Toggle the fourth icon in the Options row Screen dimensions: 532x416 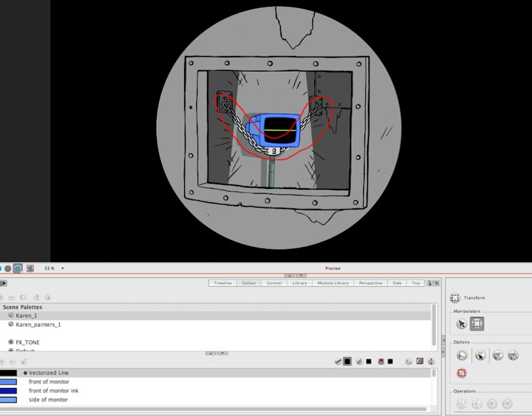coord(513,355)
